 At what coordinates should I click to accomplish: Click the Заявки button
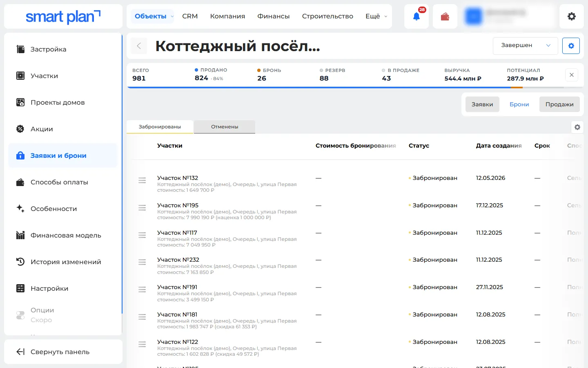coord(482,104)
